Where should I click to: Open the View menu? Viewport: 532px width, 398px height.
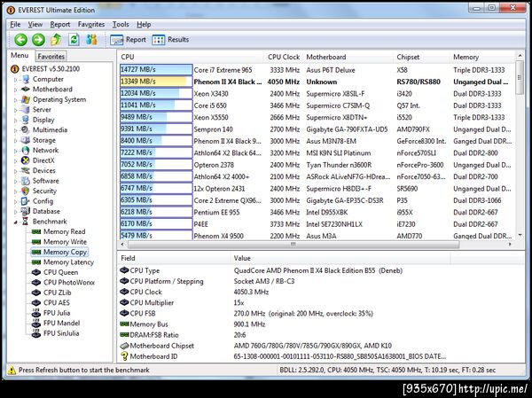click(35, 25)
